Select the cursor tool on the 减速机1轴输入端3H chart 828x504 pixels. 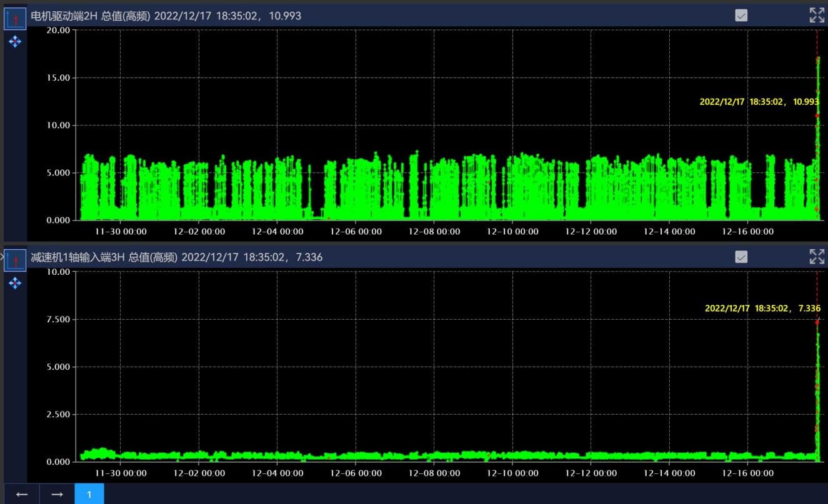point(15,260)
